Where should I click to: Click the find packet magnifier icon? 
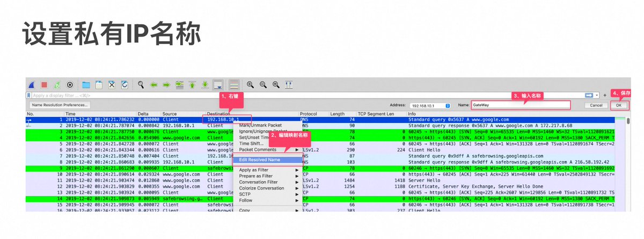tap(141, 85)
